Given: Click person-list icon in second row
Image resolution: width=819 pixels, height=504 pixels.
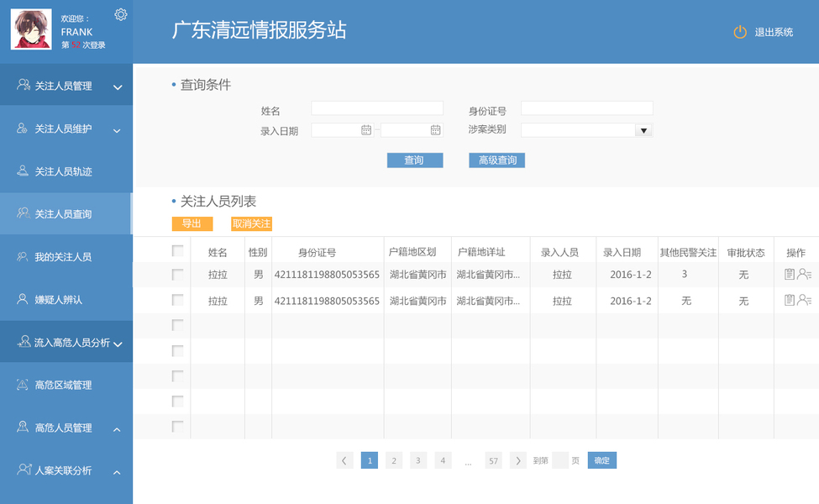Looking at the screenshot, I should pos(805,300).
